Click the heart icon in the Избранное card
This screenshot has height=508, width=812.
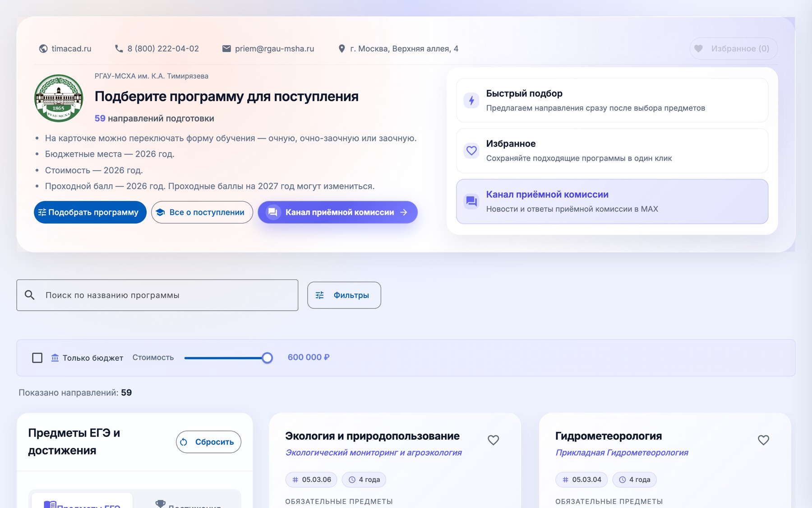pyautogui.click(x=471, y=150)
